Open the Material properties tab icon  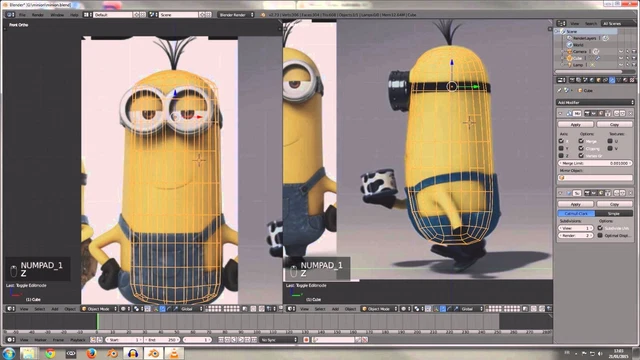click(625, 80)
